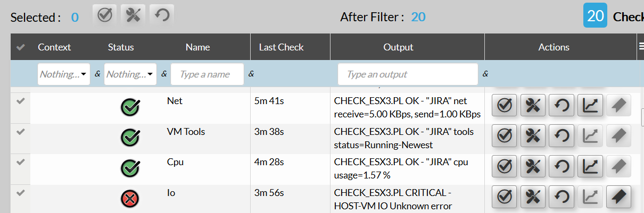Click the recheck arrow icon in top toolbar
Viewport: 644px width, 213px height.
[162, 15]
